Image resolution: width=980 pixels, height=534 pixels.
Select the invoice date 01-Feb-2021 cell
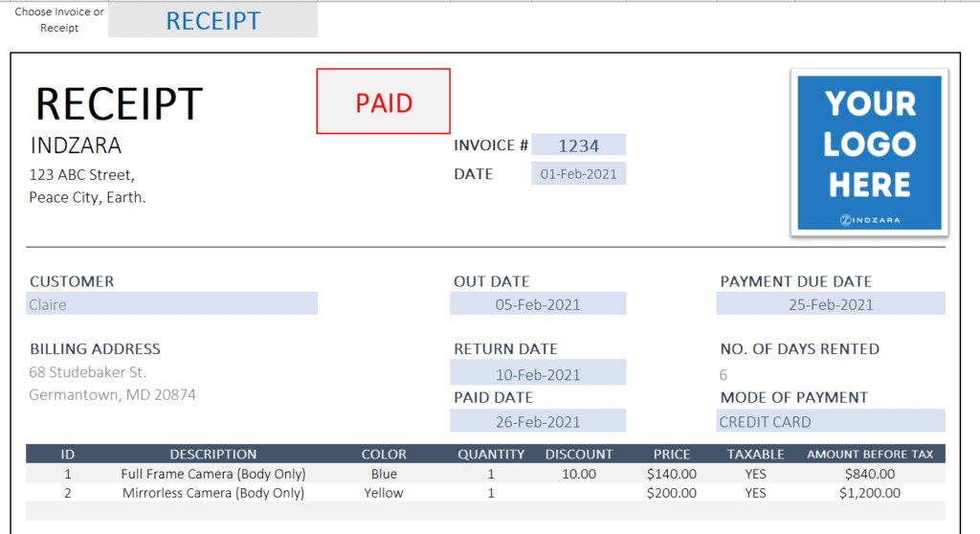tap(578, 174)
